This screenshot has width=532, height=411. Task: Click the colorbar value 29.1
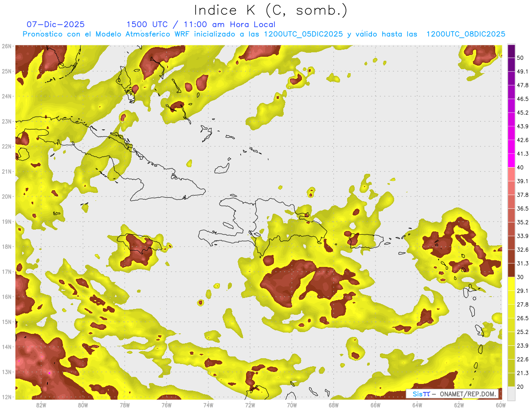(523, 291)
